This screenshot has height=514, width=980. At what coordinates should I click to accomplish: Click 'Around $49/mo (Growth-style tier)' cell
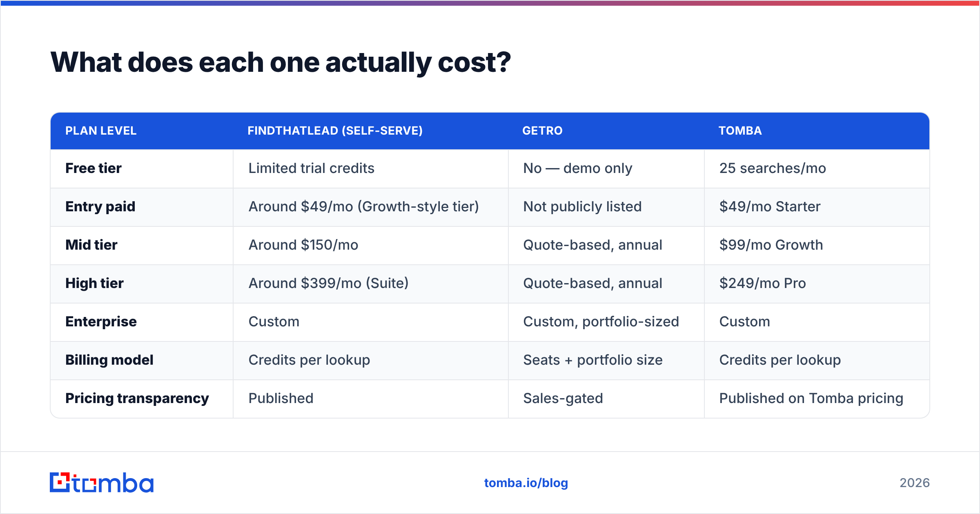[x=364, y=206]
